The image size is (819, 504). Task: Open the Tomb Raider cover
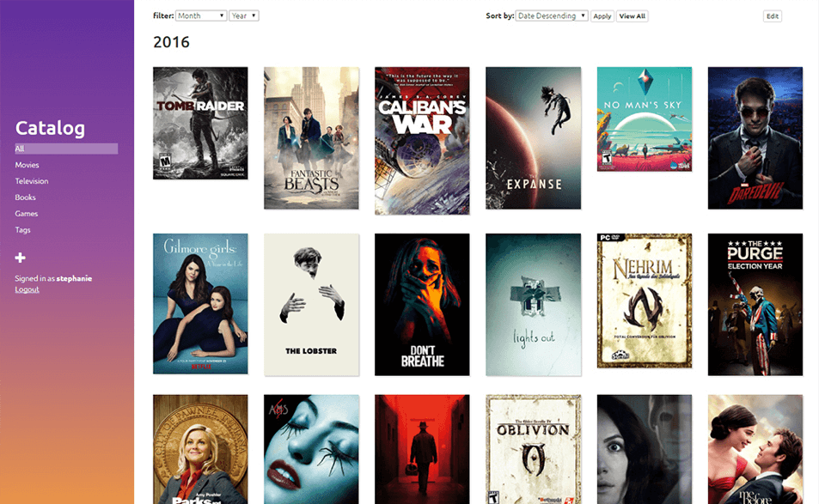(x=200, y=123)
